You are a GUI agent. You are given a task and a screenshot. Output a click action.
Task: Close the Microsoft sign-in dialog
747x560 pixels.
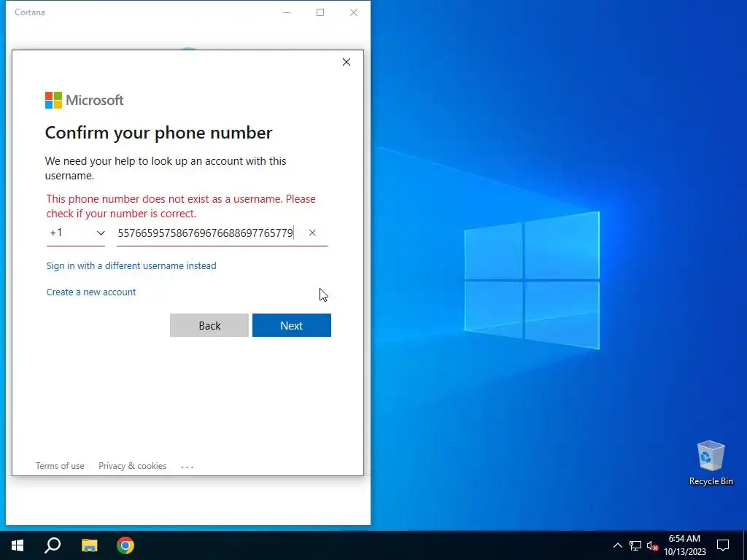347,62
